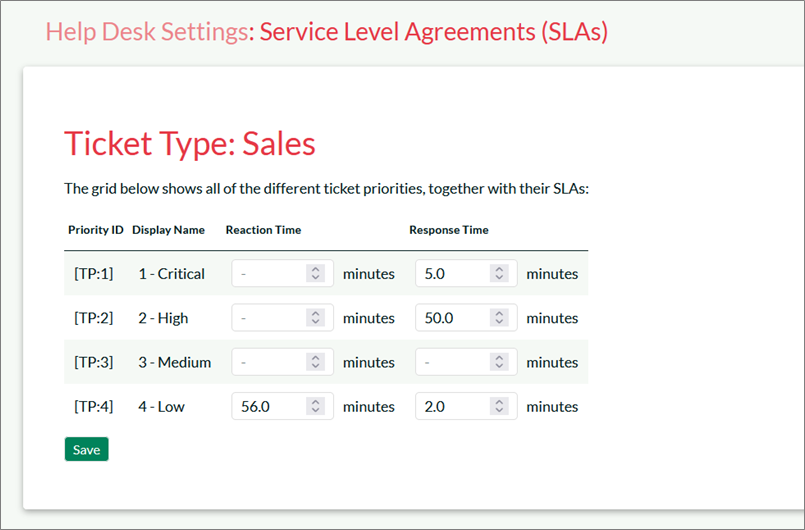
Task: Click the Low Reaction Time spinner arrows
Action: pyautogui.click(x=316, y=407)
